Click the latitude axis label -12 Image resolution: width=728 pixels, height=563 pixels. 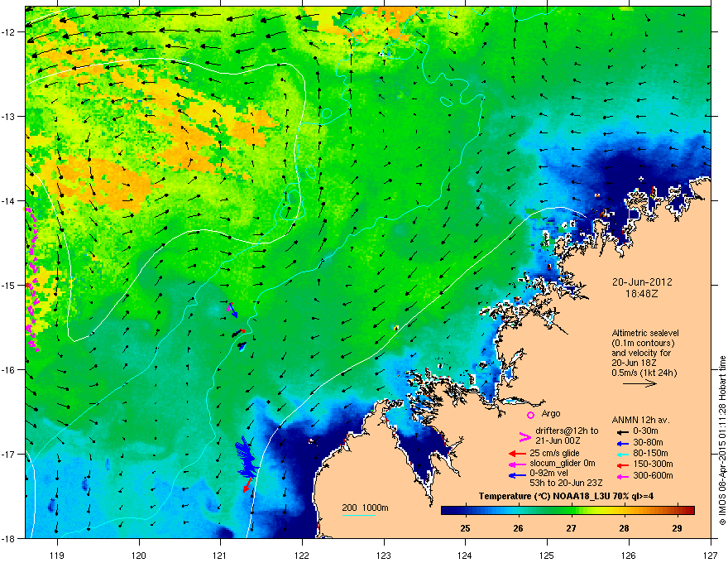[9, 32]
